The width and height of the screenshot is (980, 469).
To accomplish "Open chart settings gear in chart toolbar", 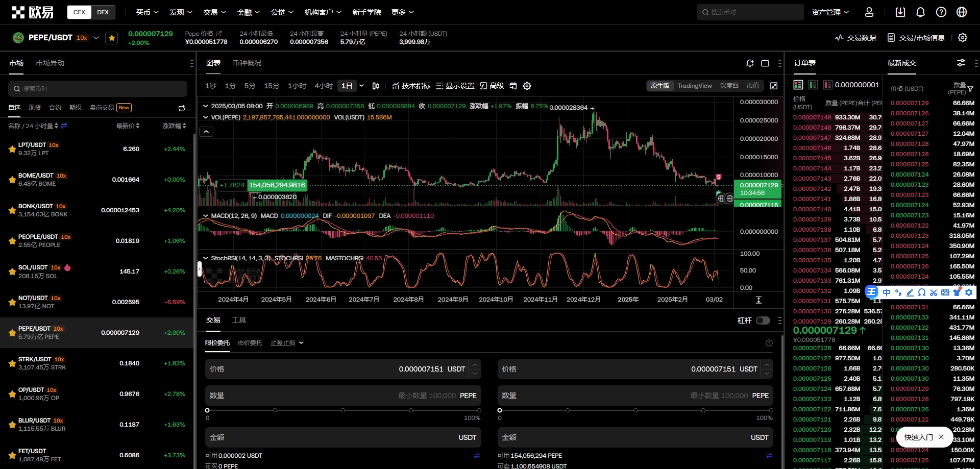I will [527, 86].
